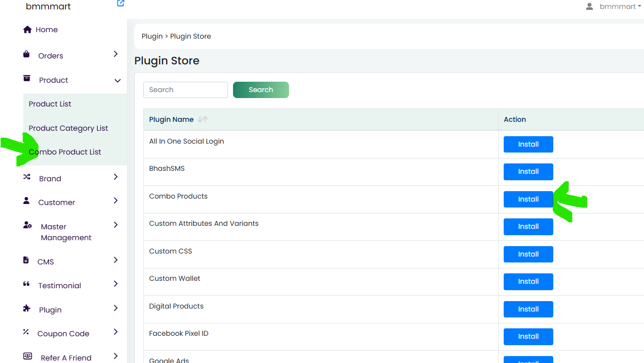Click the Refer A Friend icon
This screenshot has height=363, width=644.
(28, 356)
